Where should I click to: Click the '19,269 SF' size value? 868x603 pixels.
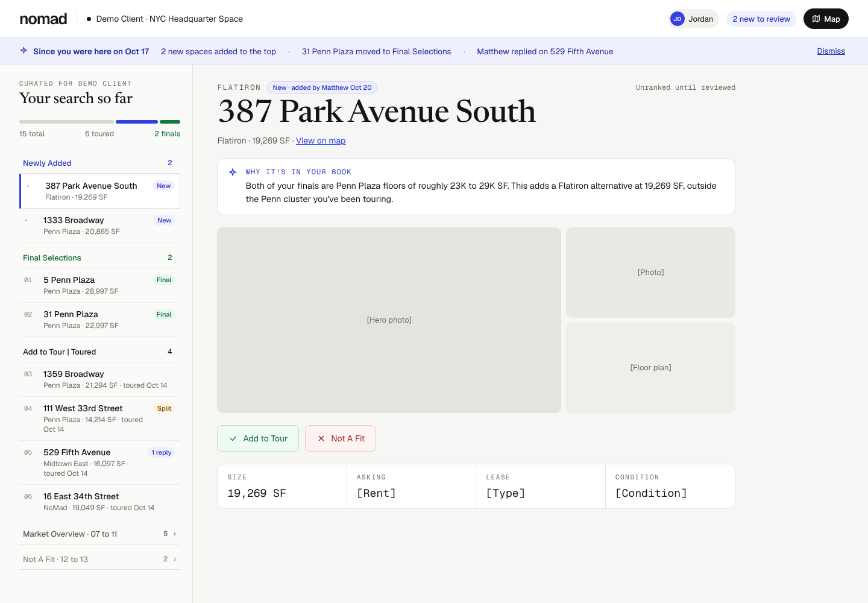(257, 493)
